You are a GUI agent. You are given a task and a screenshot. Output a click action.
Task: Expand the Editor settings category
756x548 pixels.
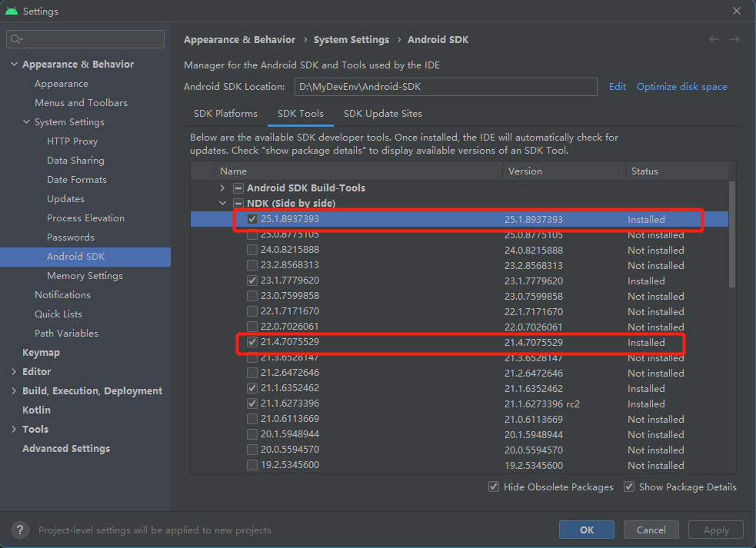14,371
